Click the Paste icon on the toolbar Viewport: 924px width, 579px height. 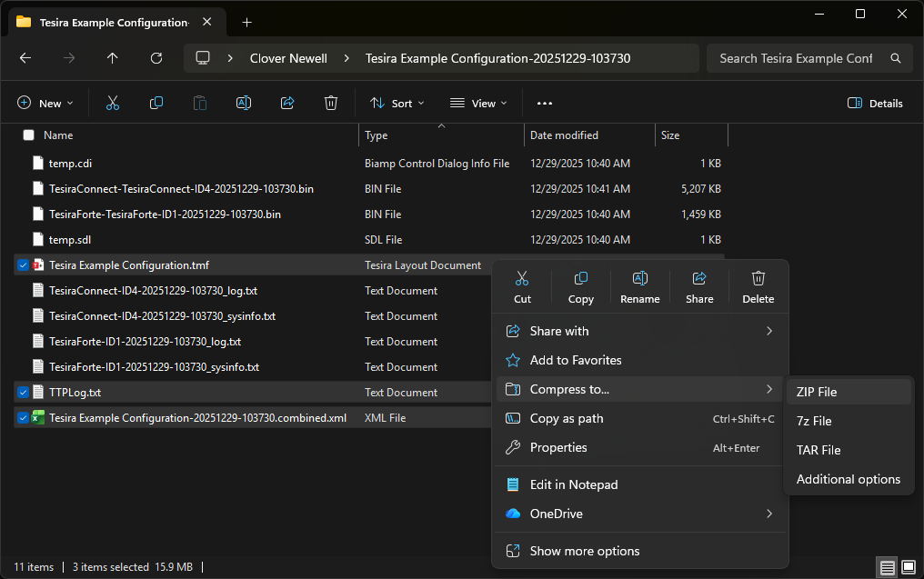199,103
